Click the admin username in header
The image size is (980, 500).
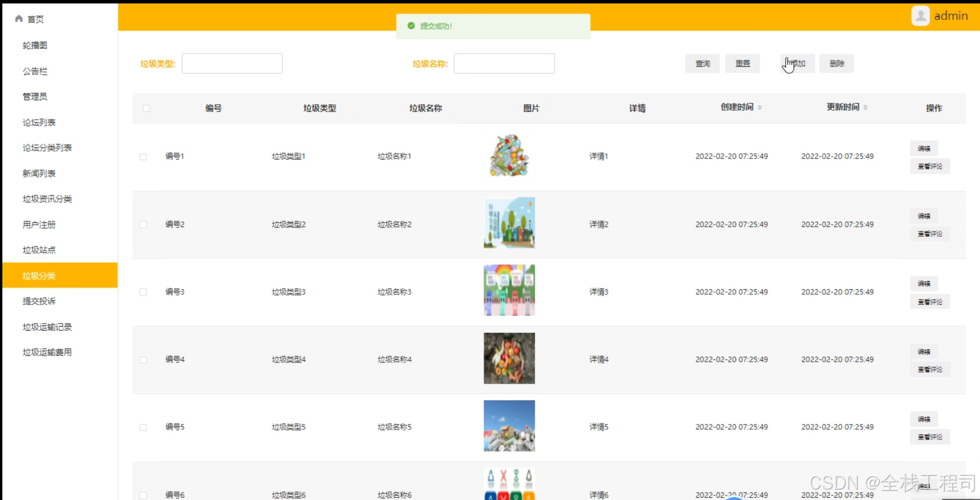click(951, 16)
